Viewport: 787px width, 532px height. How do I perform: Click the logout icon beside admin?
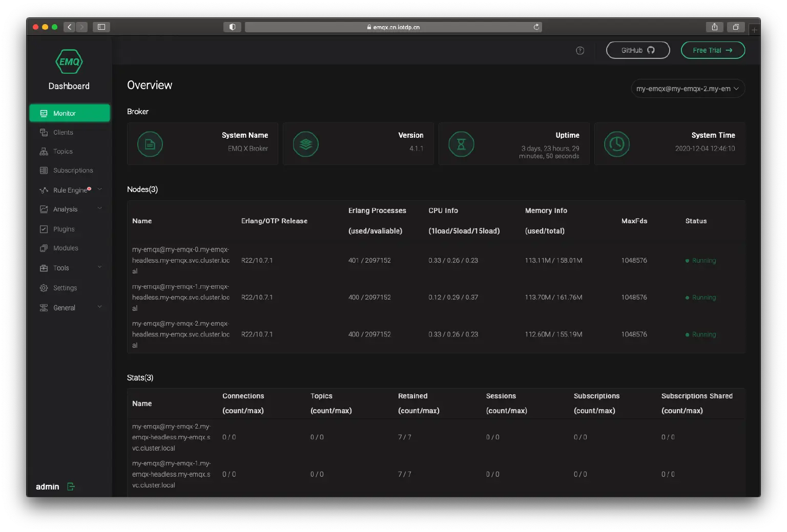[x=71, y=486]
